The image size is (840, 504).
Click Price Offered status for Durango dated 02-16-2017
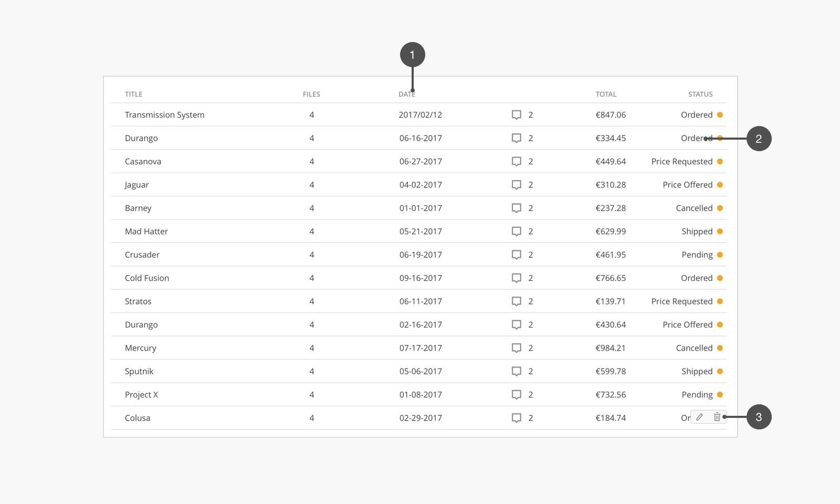[688, 324]
